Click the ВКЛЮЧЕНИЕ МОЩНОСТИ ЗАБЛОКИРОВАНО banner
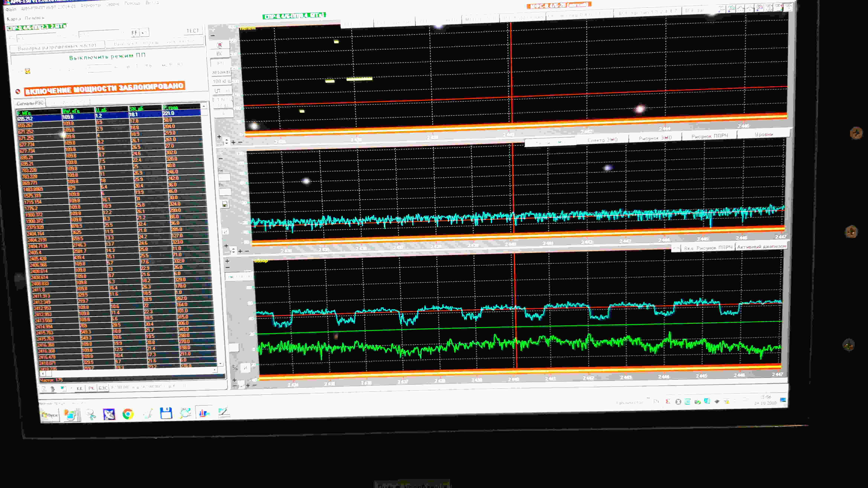Image resolution: width=868 pixels, height=488 pixels. click(x=105, y=88)
